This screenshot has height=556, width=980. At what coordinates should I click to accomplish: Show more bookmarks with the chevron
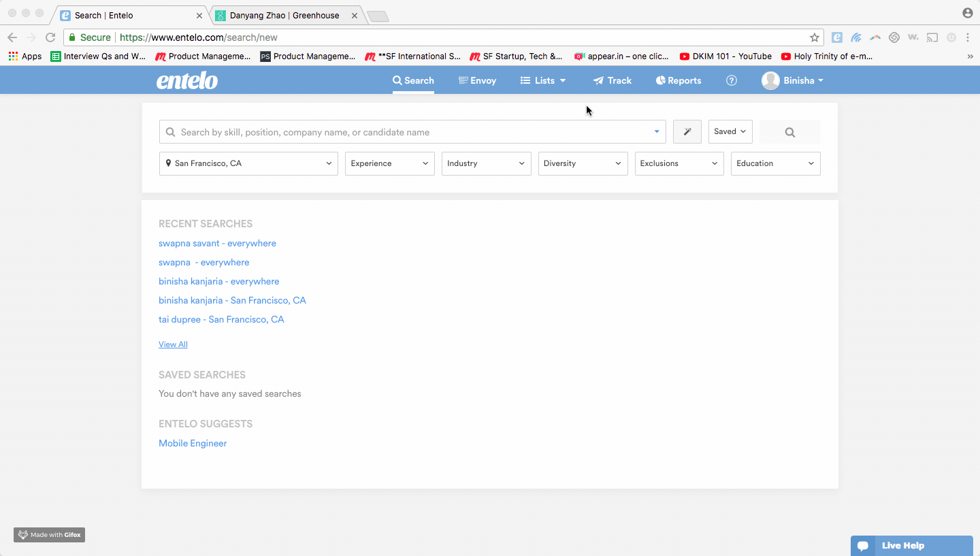[970, 56]
